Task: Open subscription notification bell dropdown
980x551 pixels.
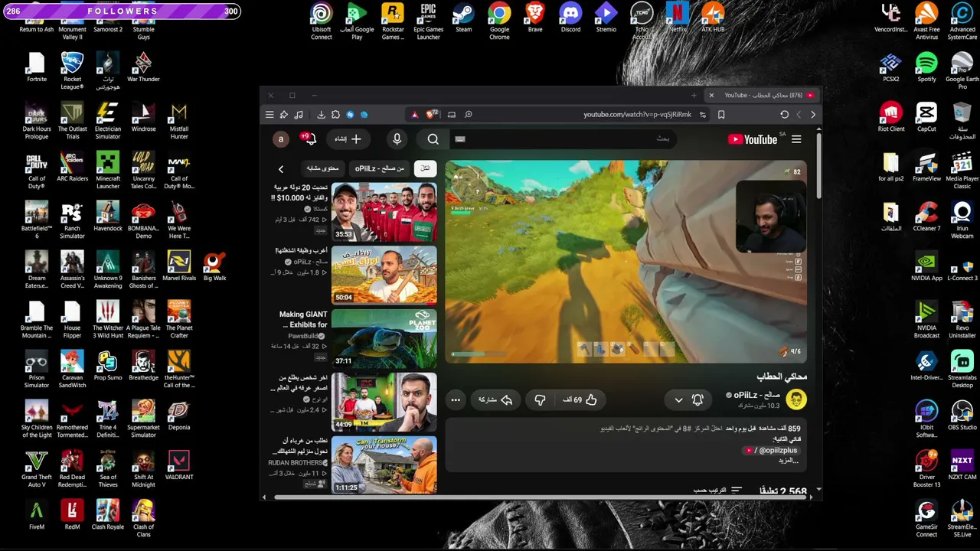Action: pyautogui.click(x=688, y=399)
